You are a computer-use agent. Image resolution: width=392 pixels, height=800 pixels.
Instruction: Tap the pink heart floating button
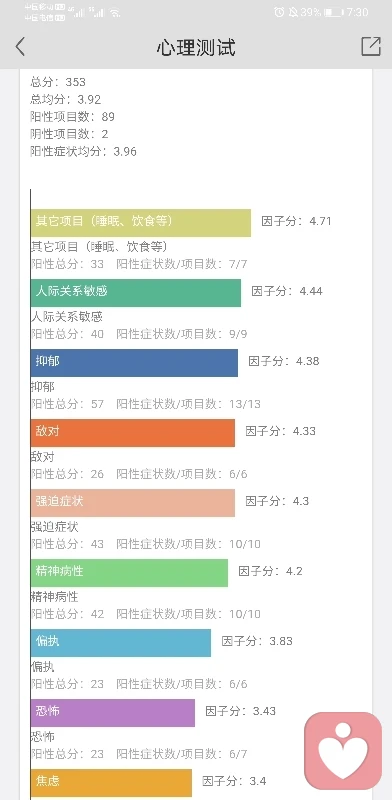coord(343,751)
